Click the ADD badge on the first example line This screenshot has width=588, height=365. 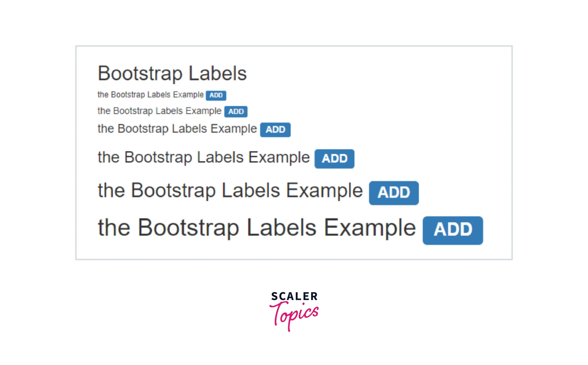pos(216,95)
